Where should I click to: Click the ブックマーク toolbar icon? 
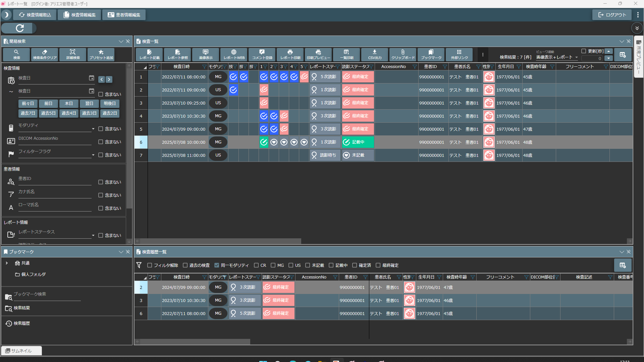coord(431,54)
